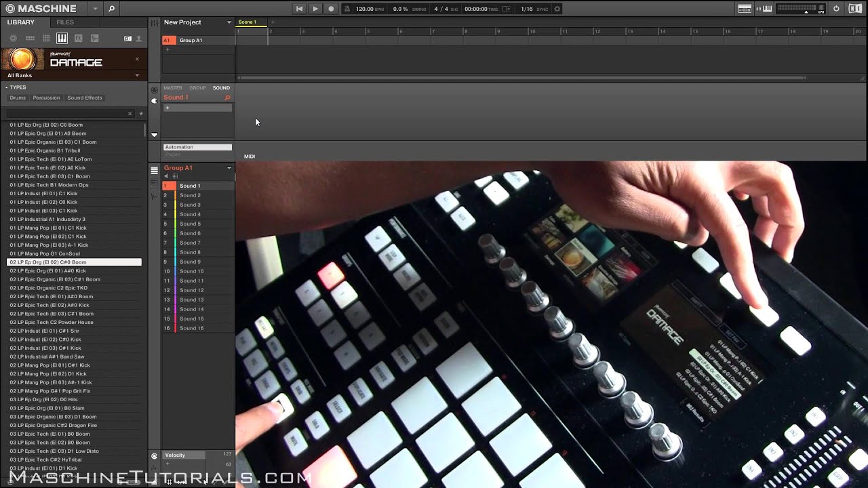
Task: Select the Effects FX icon in Library
Action: click(79, 39)
